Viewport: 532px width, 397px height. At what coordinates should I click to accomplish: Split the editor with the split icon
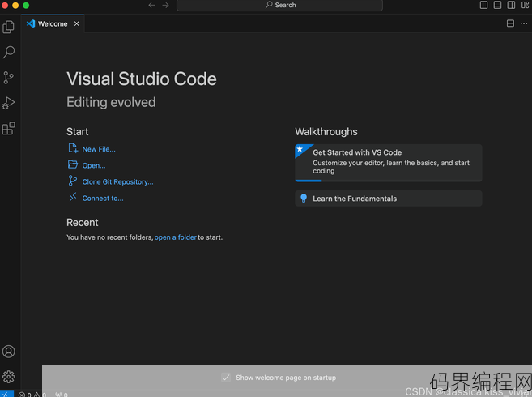pos(510,23)
